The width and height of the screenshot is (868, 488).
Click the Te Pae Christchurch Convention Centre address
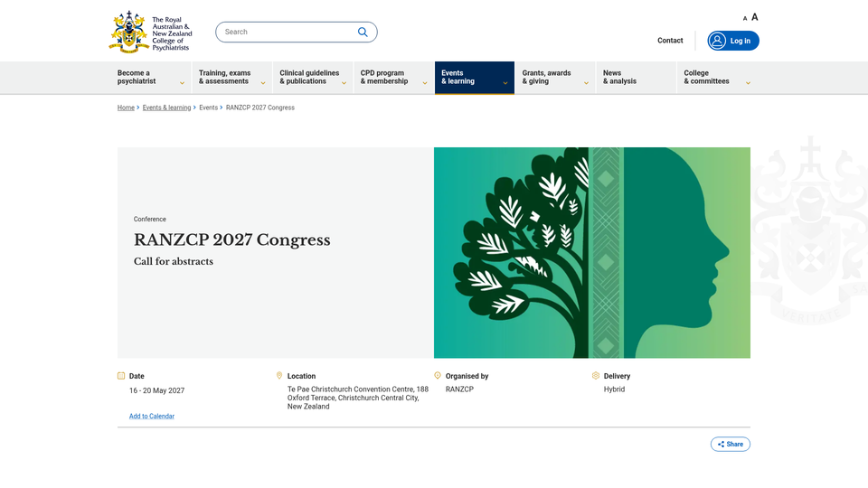pos(358,398)
